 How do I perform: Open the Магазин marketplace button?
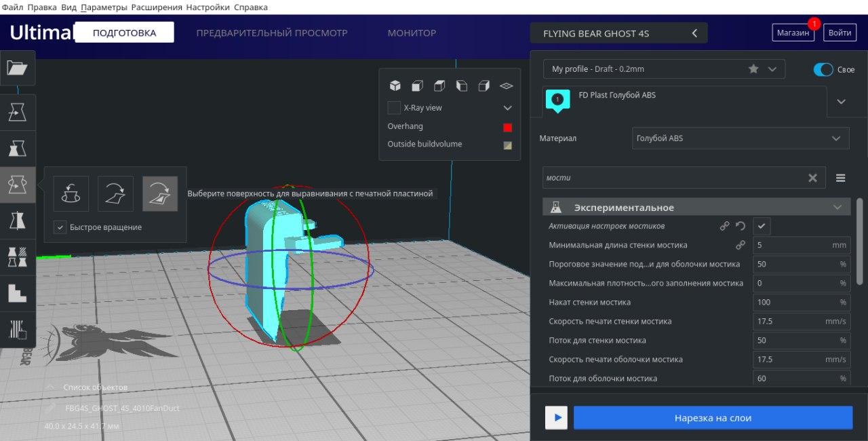(x=793, y=33)
